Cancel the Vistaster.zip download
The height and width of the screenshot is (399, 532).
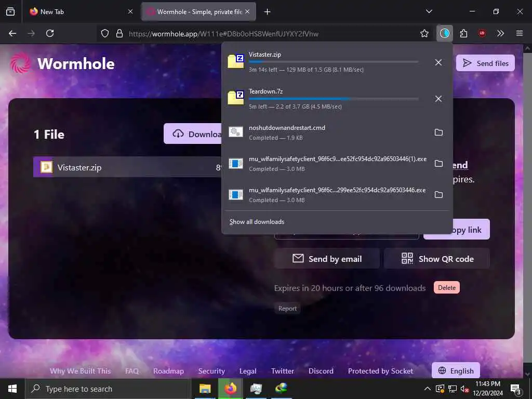(x=438, y=62)
